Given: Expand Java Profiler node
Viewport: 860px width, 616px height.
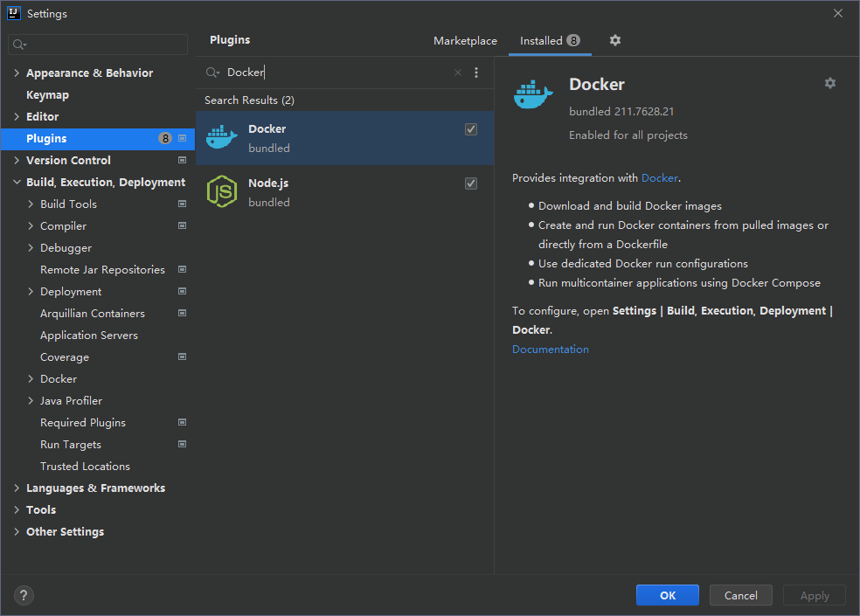Looking at the screenshot, I should (x=31, y=400).
